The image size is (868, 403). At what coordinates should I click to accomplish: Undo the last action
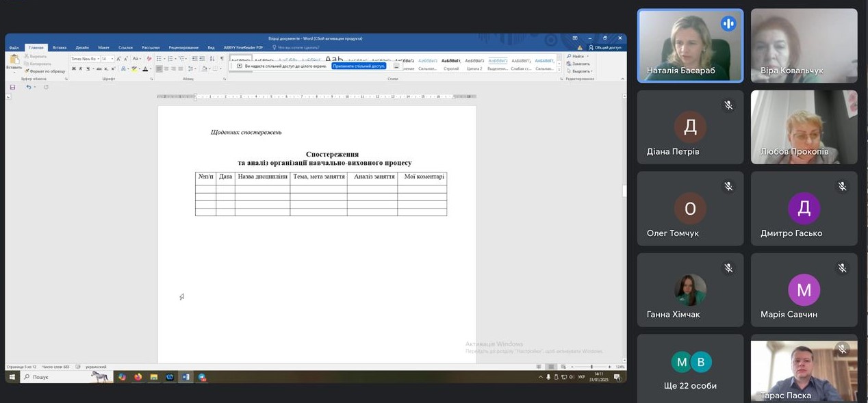pyautogui.click(x=29, y=87)
